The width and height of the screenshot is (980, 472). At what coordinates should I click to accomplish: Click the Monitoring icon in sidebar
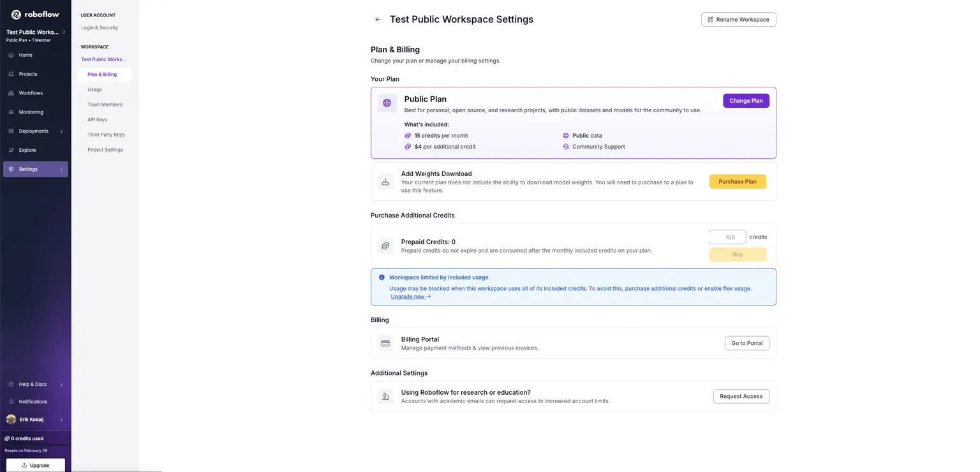tap(11, 112)
